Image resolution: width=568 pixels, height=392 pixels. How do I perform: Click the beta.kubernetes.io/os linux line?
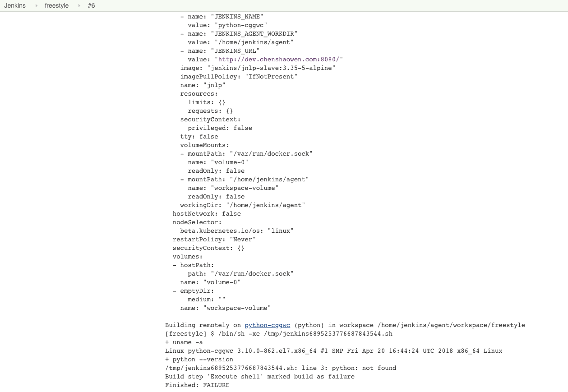click(x=237, y=231)
